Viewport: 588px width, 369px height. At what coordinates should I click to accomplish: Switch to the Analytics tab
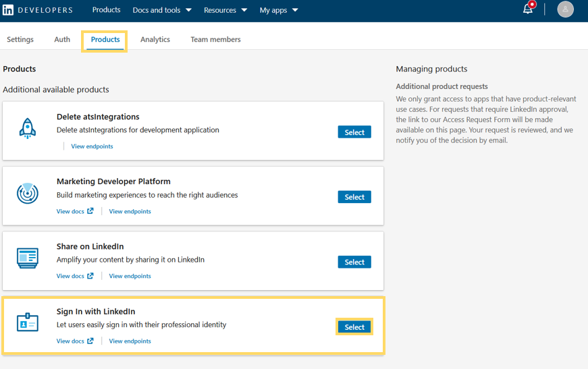coord(155,39)
